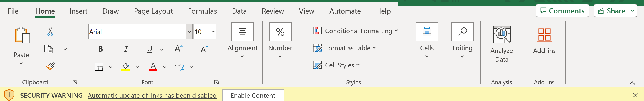Click the Enable Content button
644x101 pixels.
point(253,95)
